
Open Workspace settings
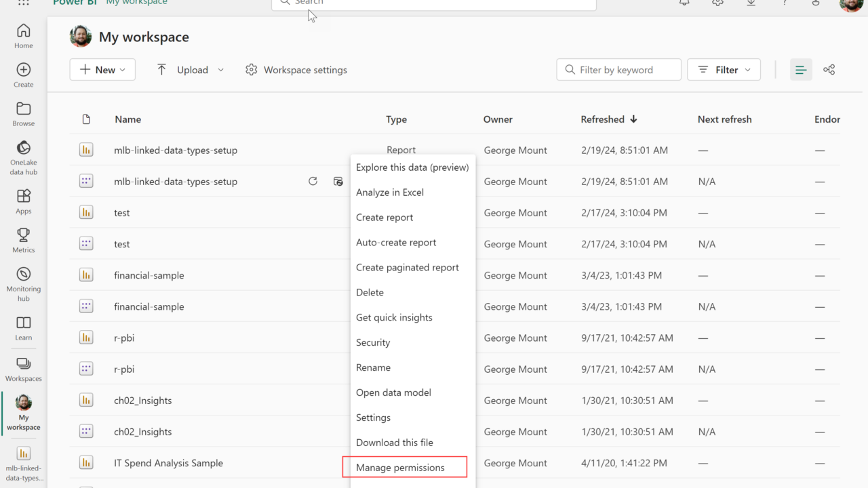click(296, 70)
